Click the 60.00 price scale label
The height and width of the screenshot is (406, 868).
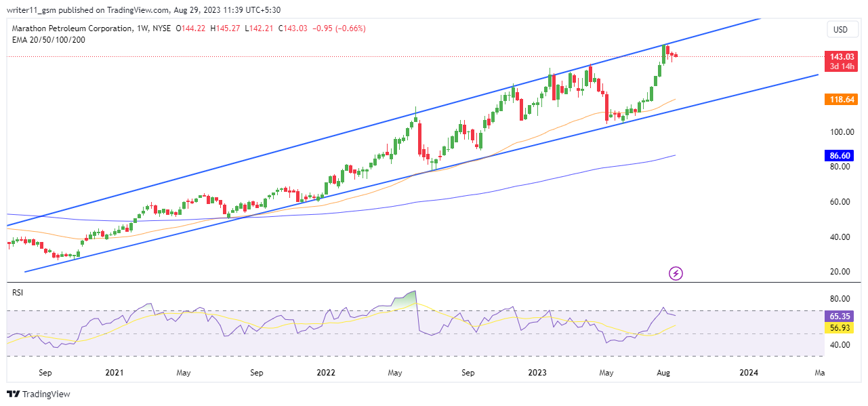tap(841, 202)
